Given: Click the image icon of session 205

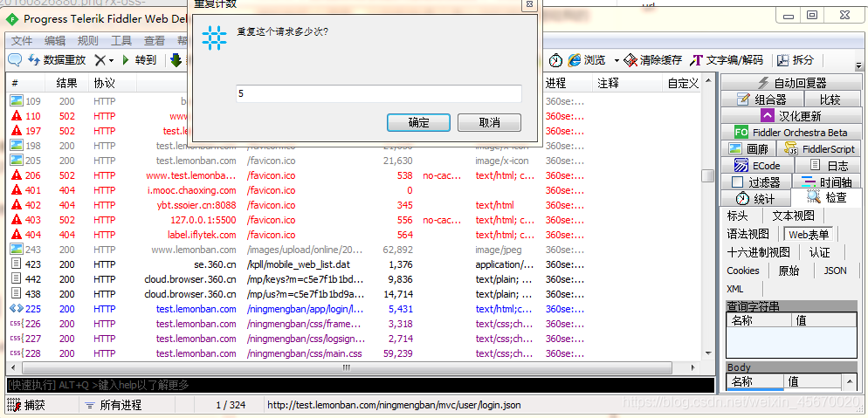Looking at the screenshot, I should (x=17, y=161).
